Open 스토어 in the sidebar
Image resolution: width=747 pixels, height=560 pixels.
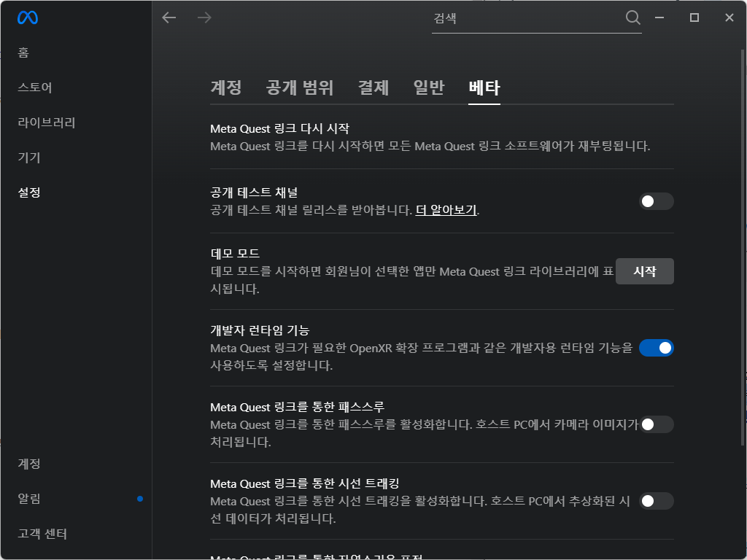pos(35,87)
